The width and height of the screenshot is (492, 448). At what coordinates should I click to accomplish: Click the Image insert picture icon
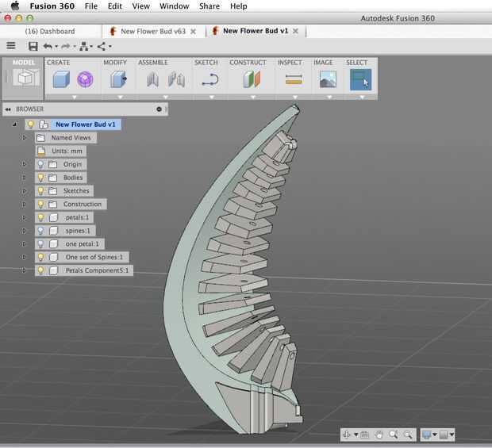pos(328,79)
